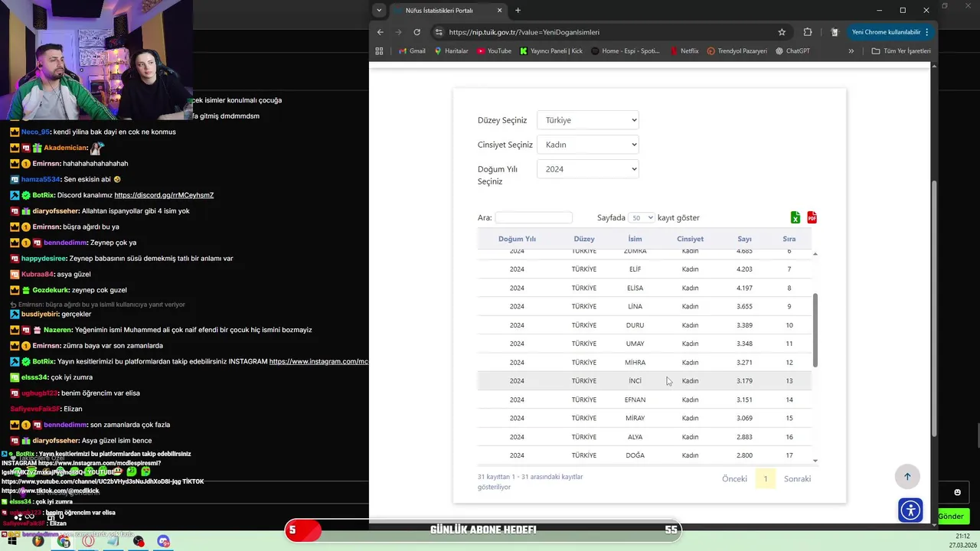Open the Discord link in chat
Image resolution: width=980 pixels, height=551 pixels.
pyautogui.click(x=164, y=195)
